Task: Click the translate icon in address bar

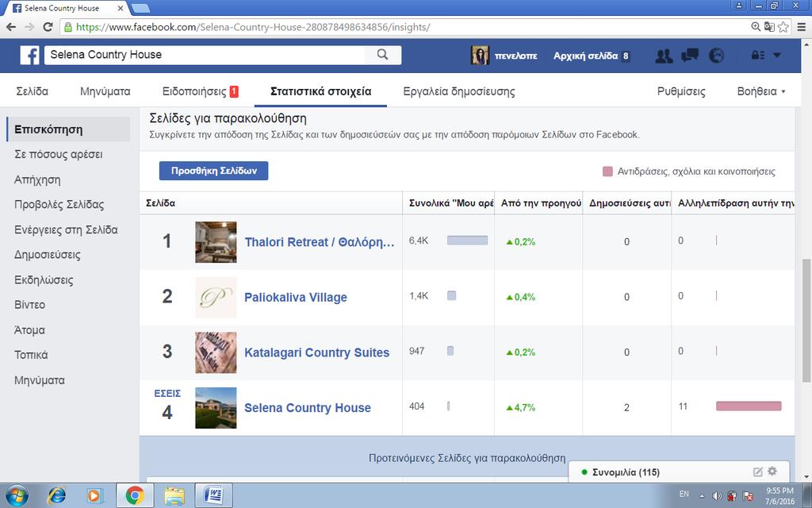Action: [769, 27]
